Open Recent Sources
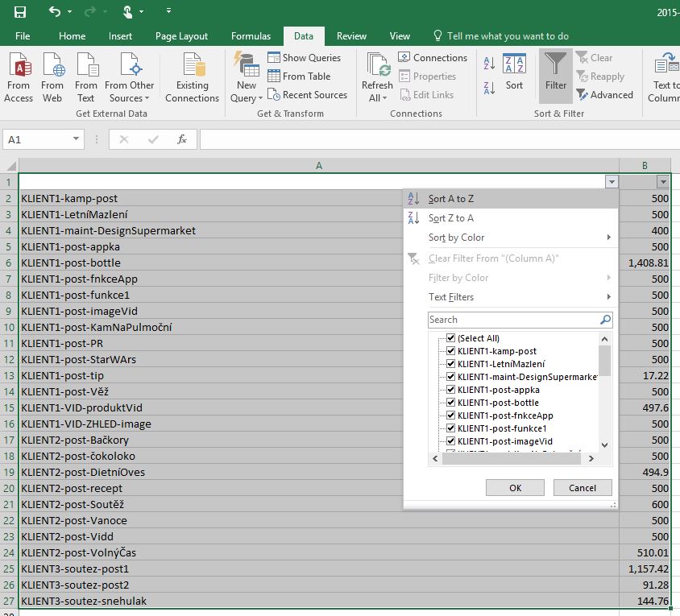The width and height of the screenshot is (680, 616). (x=307, y=95)
